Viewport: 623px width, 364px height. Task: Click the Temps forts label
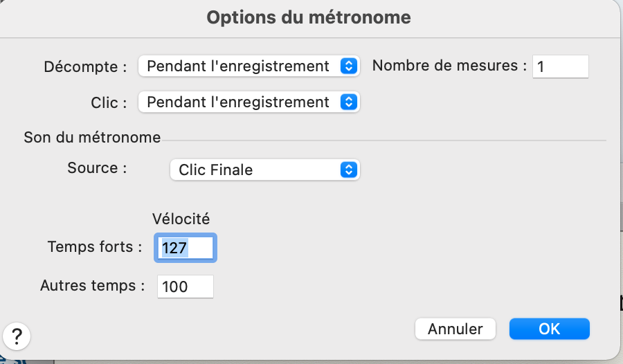95,247
